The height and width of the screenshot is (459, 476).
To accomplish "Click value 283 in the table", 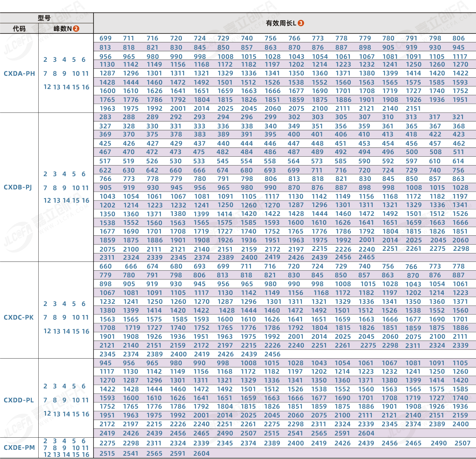I will (x=105, y=117).
